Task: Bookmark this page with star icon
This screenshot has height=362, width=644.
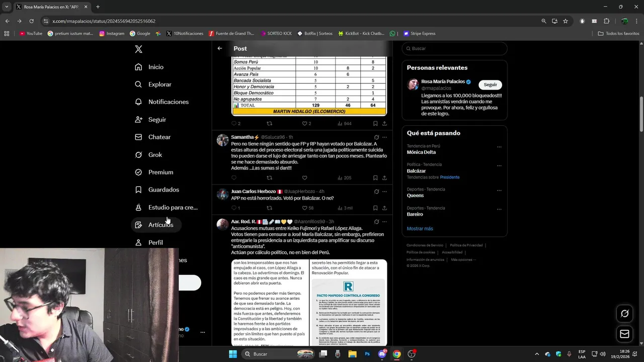Action: tap(566, 21)
